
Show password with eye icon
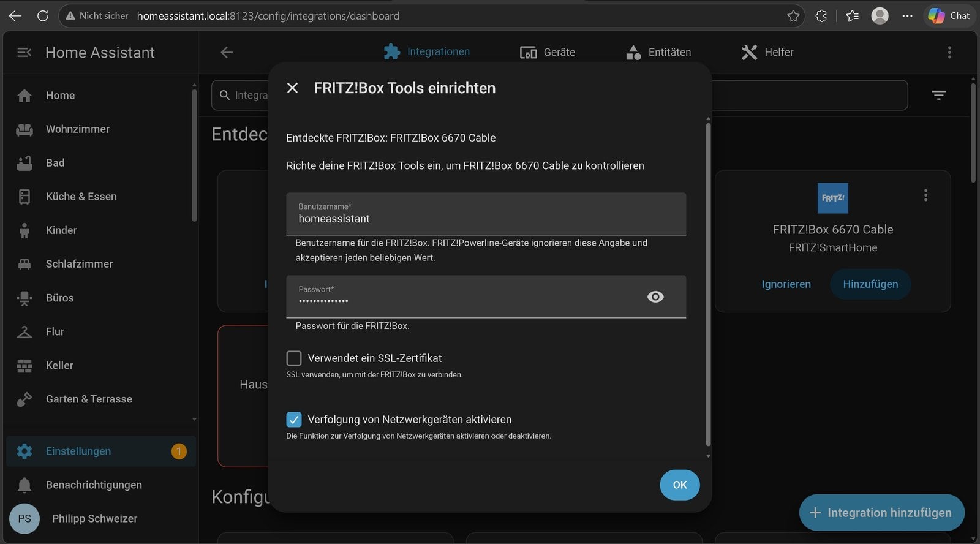[655, 297]
